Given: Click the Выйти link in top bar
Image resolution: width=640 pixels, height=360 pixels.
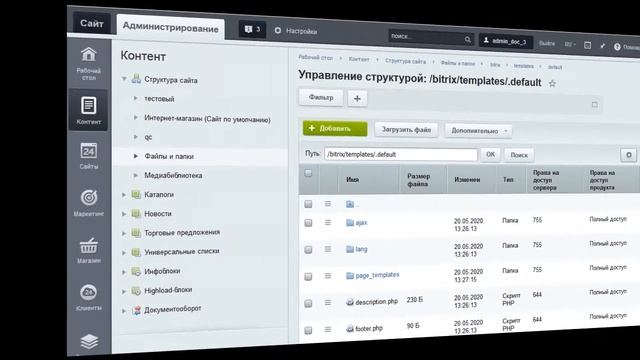Looking at the screenshot, I should pos(547,43).
